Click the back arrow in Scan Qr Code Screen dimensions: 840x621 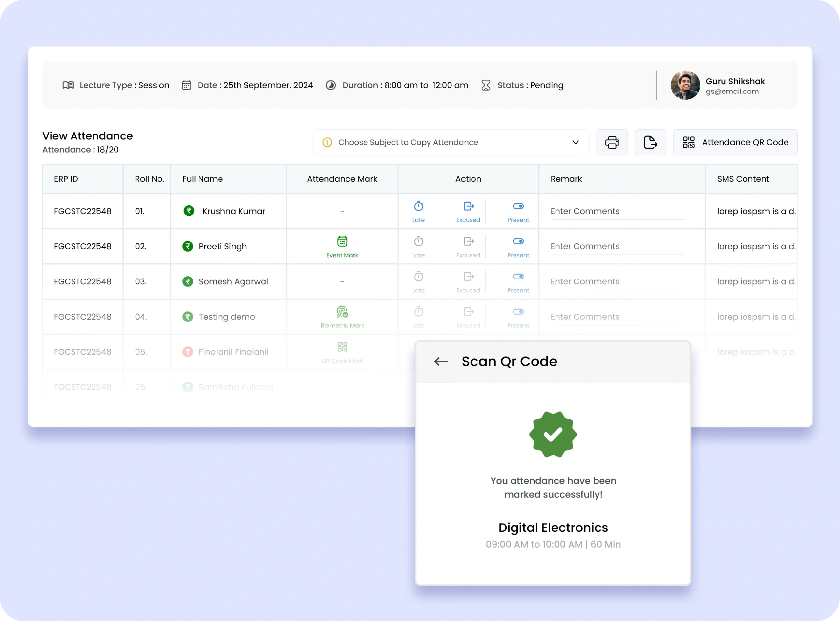pyautogui.click(x=441, y=362)
